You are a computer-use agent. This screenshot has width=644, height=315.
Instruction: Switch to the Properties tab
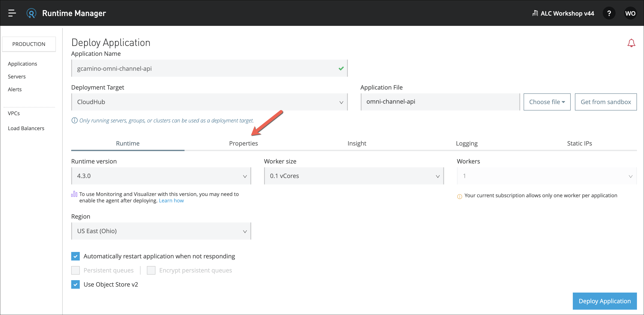244,143
